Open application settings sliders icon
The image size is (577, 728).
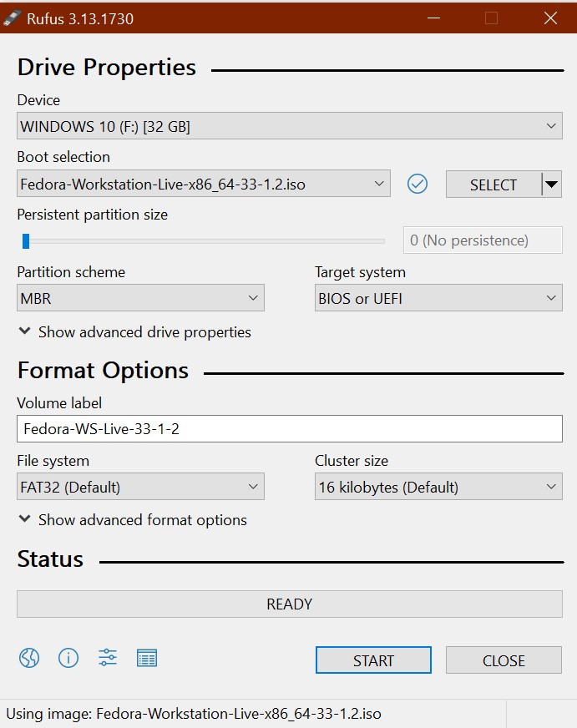tap(108, 658)
